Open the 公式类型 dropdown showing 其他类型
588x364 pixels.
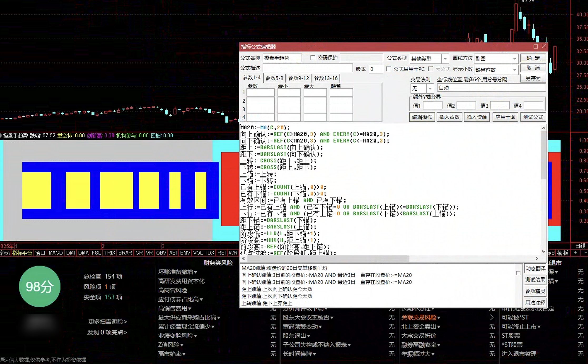click(445, 58)
